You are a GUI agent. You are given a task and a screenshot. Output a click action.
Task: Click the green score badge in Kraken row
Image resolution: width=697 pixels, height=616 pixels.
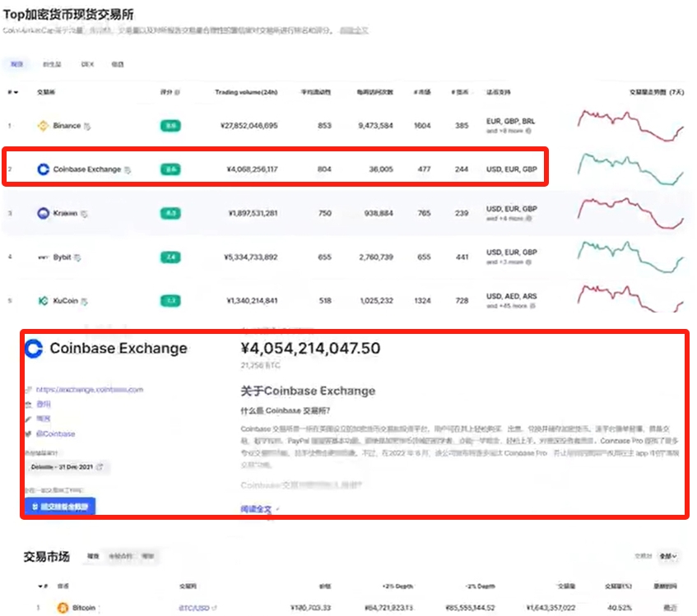click(170, 213)
